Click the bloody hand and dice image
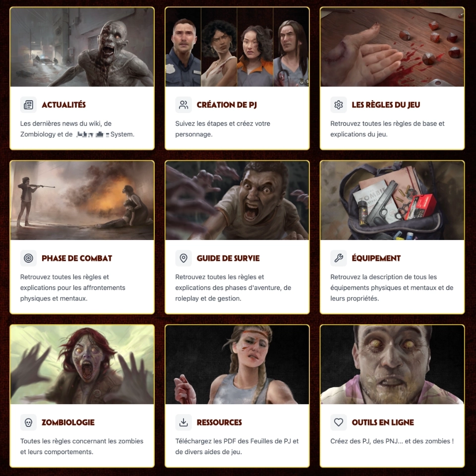The image size is (476, 476). click(392, 47)
